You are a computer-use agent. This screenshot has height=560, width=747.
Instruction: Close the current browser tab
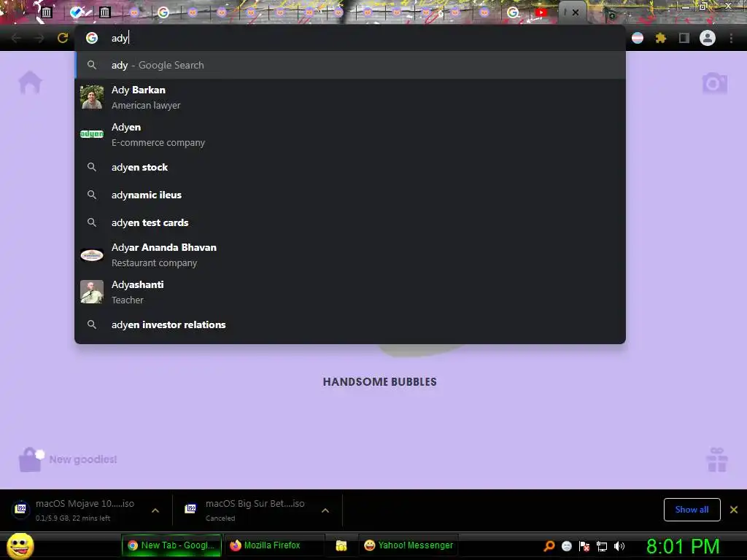tap(576, 12)
